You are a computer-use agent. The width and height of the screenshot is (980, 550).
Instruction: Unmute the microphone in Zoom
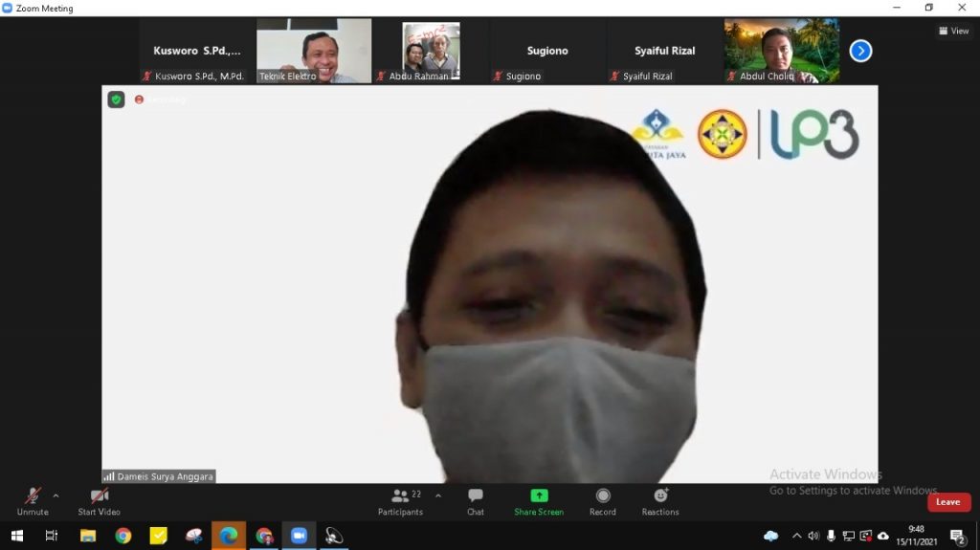33,502
